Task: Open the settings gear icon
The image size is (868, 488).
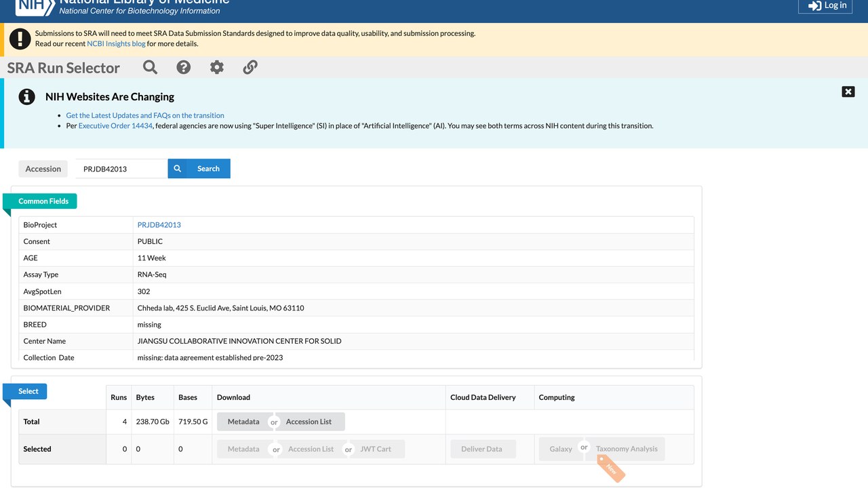Action: click(x=217, y=67)
